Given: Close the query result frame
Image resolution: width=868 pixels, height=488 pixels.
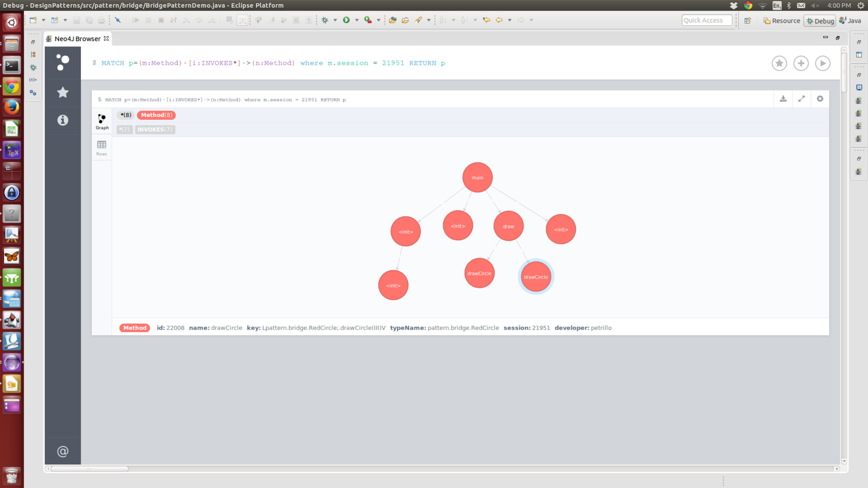Looking at the screenshot, I should (x=820, y=99).
